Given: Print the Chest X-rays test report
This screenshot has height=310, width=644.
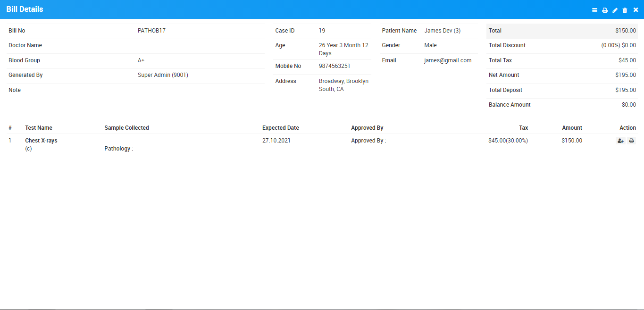Looking at the screenshot, I should click(x=631, y=141).
